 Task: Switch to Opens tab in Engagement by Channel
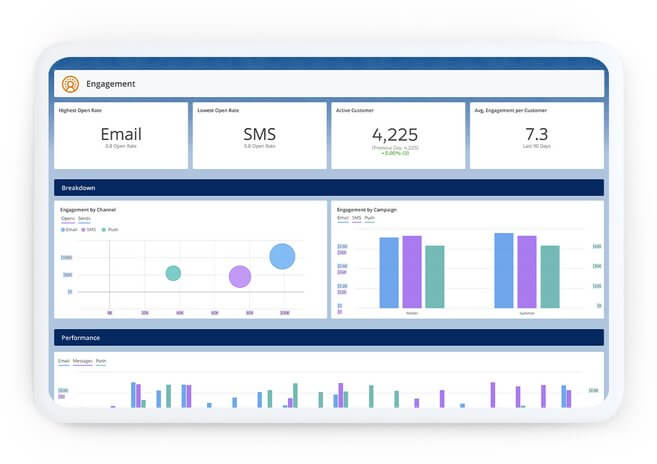67,218
